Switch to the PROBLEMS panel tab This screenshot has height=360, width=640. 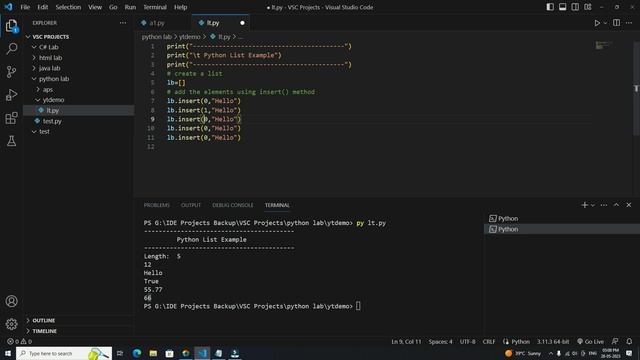[x=157, y=205]
